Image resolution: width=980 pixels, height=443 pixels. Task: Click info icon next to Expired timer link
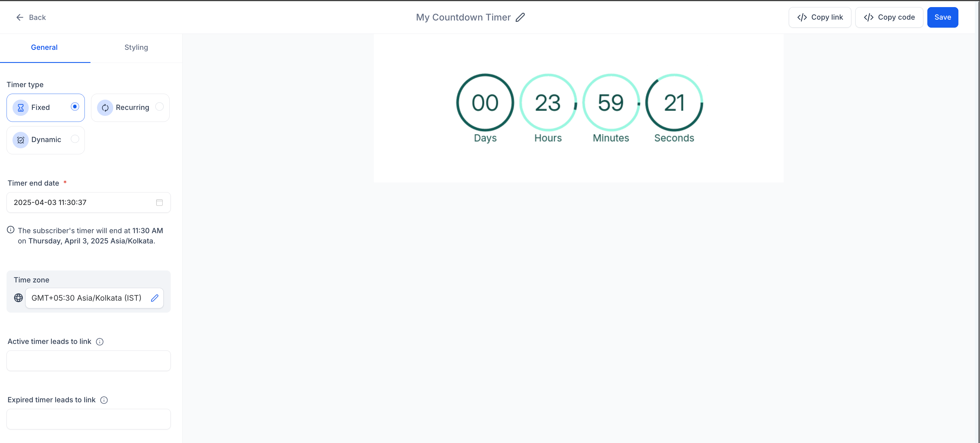point(104,400)
